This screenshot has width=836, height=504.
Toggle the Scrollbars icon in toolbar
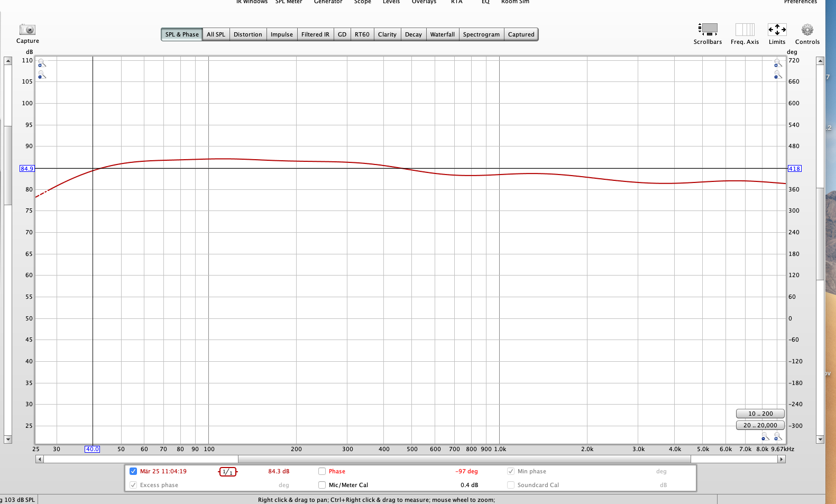click(708, 29)
